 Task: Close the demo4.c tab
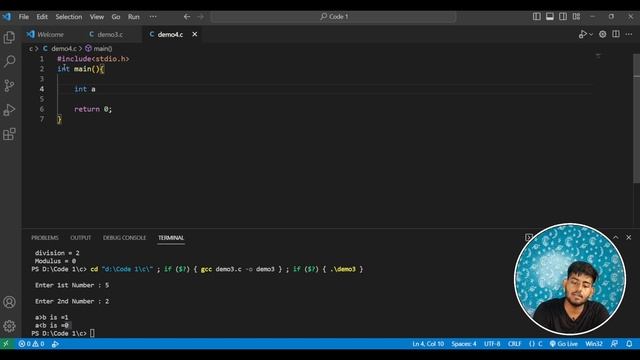coord(195,34)
